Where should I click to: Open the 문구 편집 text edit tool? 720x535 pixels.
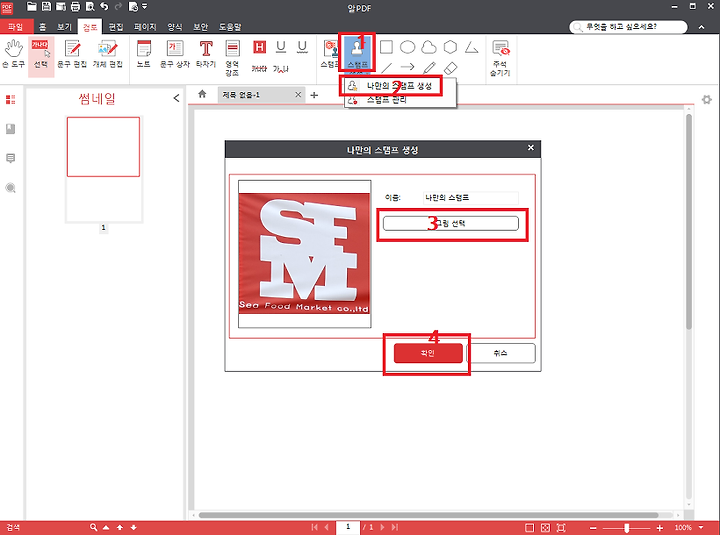point(72,54)
